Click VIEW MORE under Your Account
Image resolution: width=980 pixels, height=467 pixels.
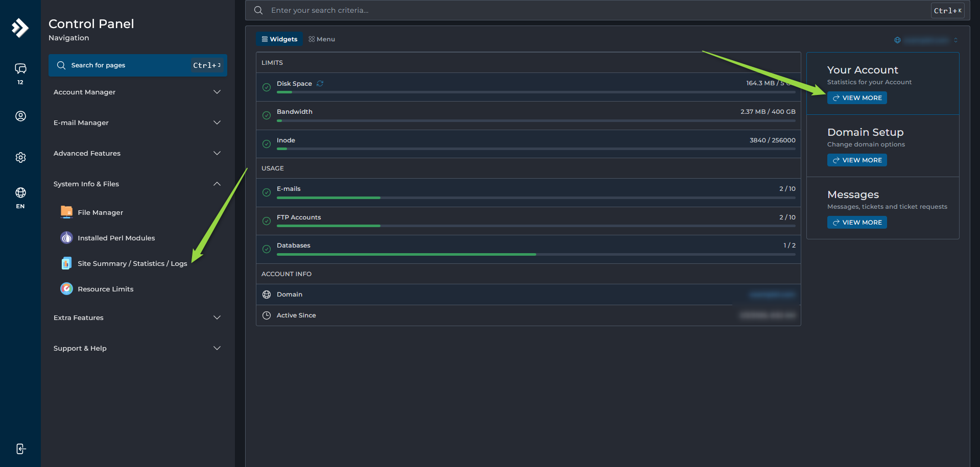pyautogui.click(x=857, y=98)
